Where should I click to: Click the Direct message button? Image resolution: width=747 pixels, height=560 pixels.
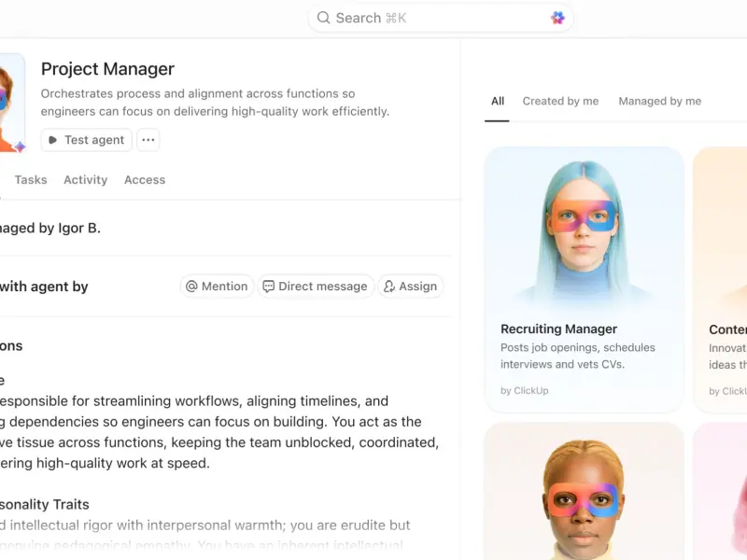316,287
